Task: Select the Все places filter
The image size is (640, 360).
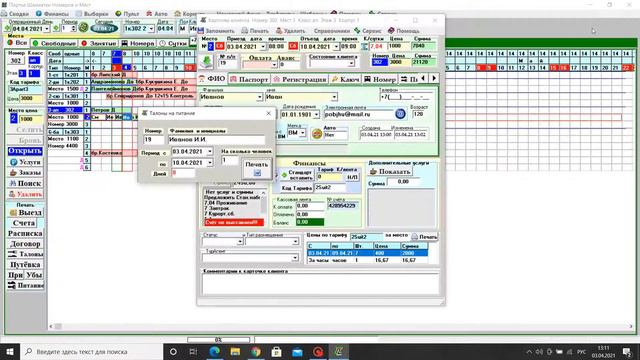Action: click(17, 43)
